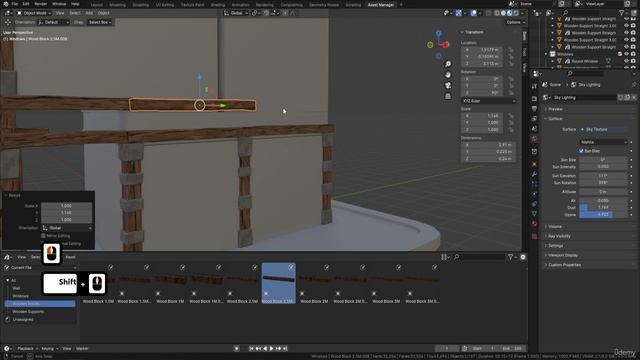The image size is (640, 360).
Task: Open the Scene properties tab icon
Action: (534, 129)
